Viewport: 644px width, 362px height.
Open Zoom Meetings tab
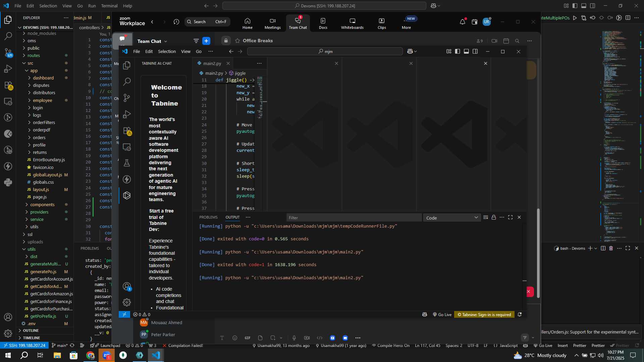[x=272, y=23]
